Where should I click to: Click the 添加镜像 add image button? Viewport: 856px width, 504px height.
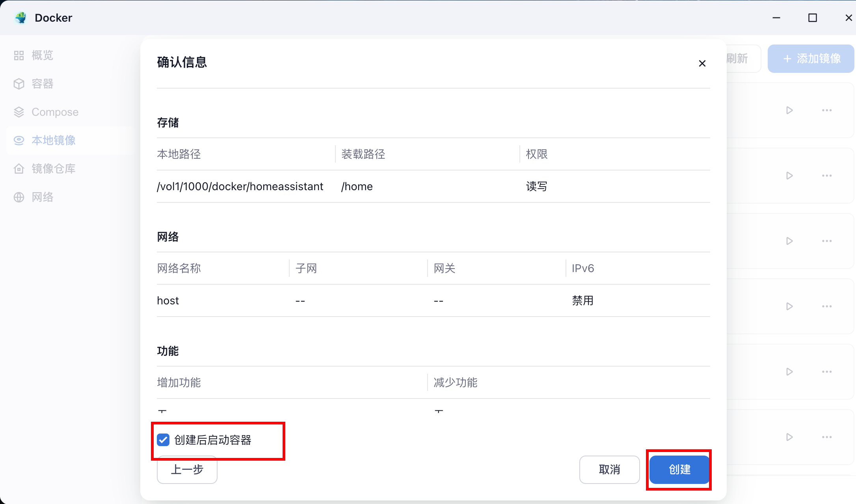pos(811,59)
